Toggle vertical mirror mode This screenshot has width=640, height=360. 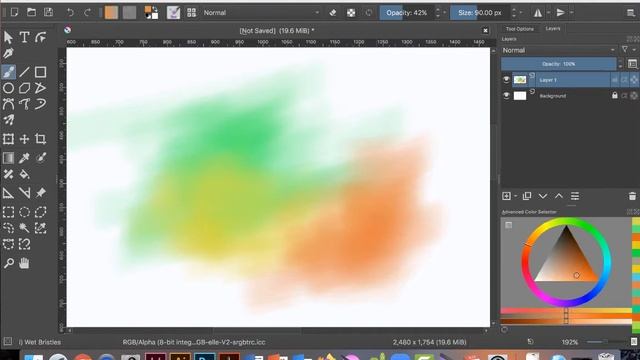561,13
